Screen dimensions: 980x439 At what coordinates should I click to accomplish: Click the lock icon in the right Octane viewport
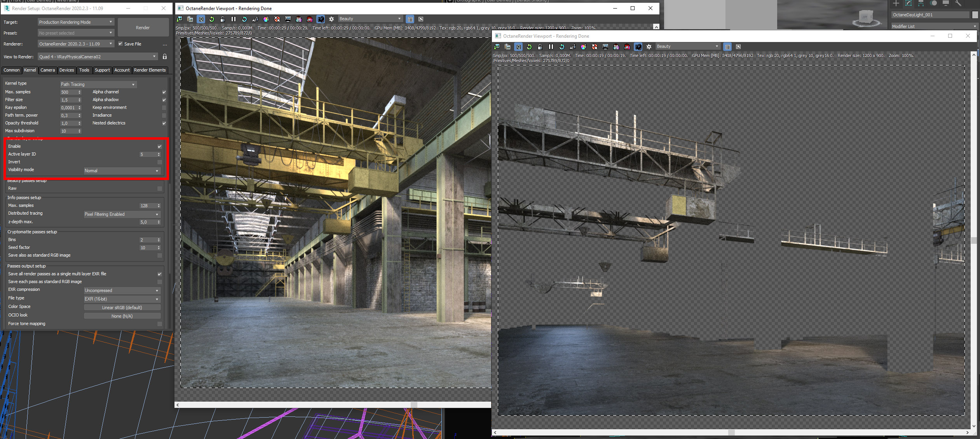point(540,47)
